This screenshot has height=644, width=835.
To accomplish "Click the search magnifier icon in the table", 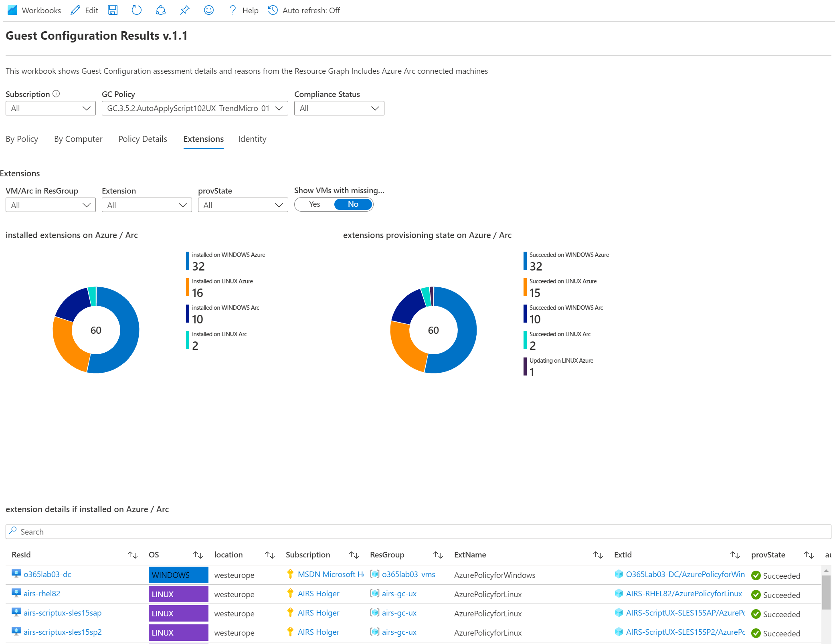I will coord(13,531).
